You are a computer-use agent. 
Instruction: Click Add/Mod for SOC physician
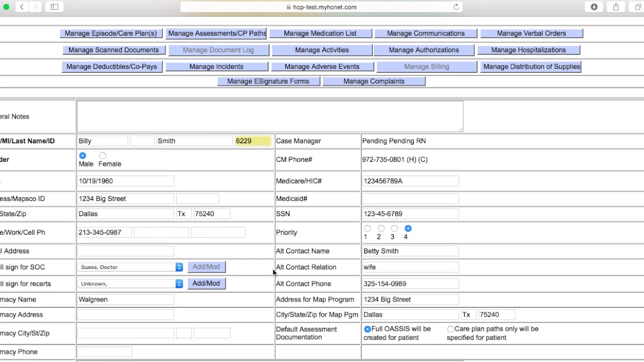click(206, 266)
